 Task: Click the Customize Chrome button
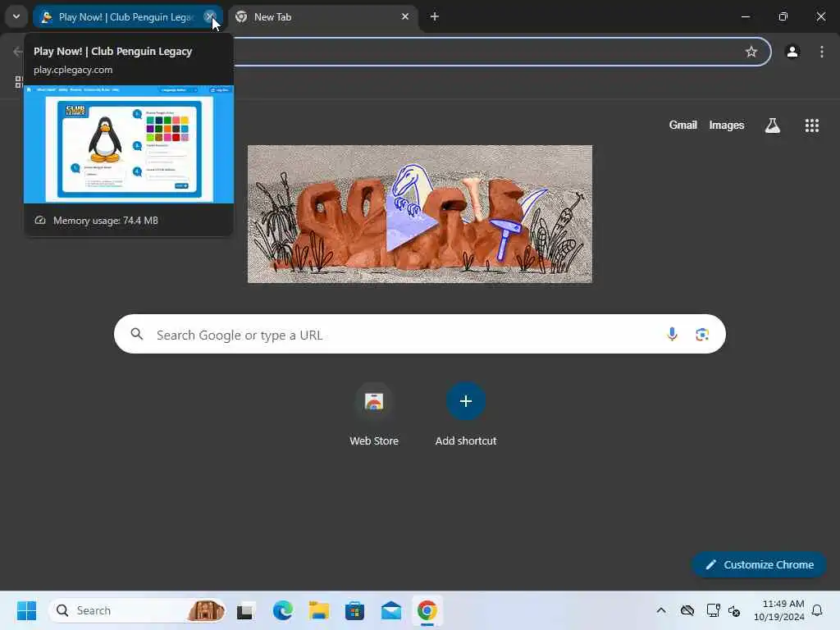tap(759, 564)
